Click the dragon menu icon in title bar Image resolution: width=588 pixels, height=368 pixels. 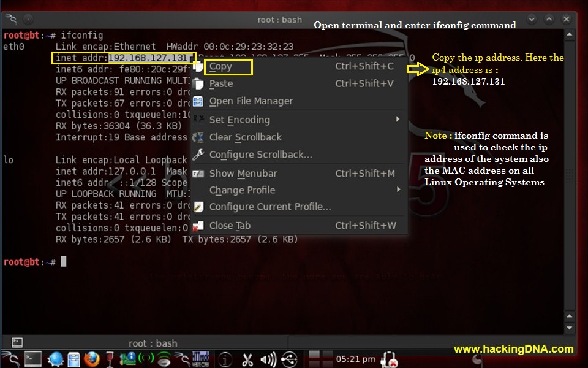pyautogui.click(x=11, y=19)
